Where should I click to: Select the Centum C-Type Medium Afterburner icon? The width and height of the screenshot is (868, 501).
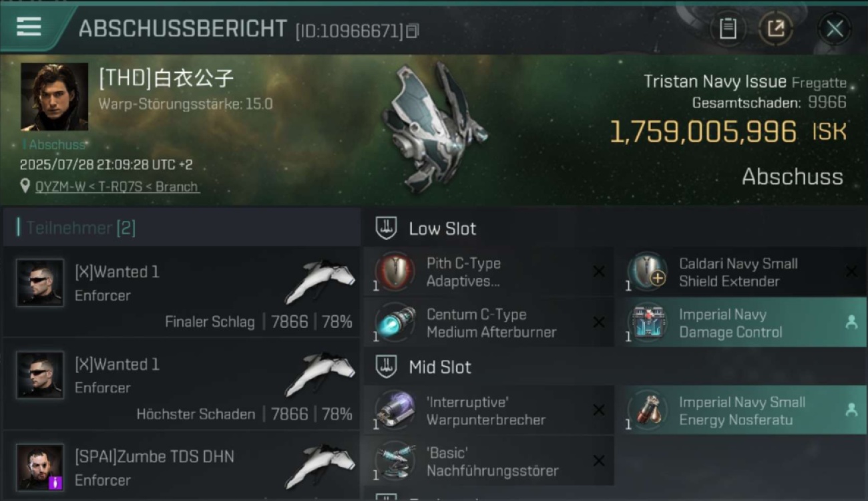(x=395, y=322)
